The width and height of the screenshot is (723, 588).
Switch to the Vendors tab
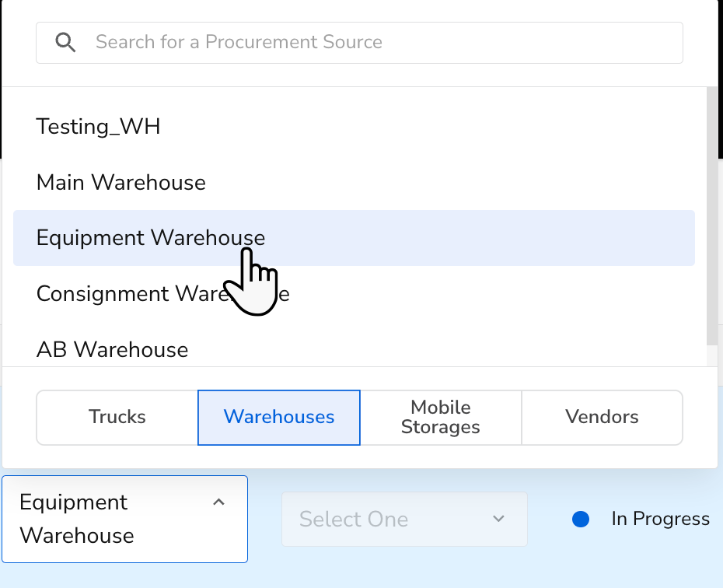click(x=601, y=417)
